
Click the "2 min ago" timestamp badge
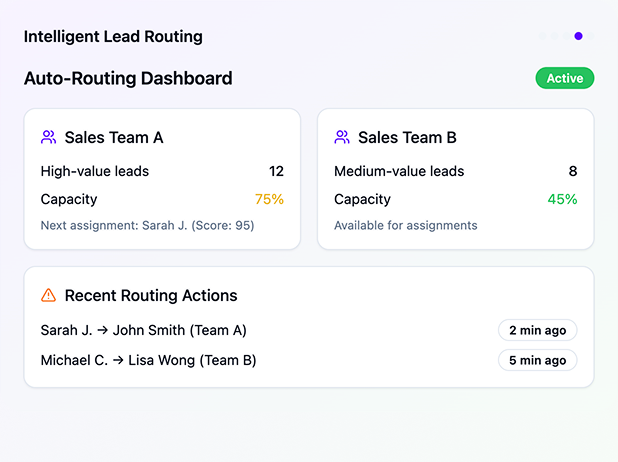point(537,330)
